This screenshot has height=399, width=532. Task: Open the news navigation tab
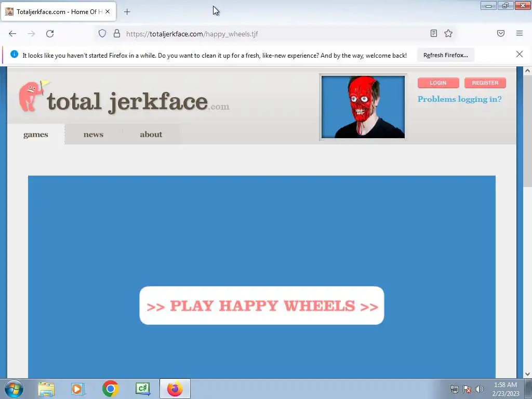tap(94, 135)
